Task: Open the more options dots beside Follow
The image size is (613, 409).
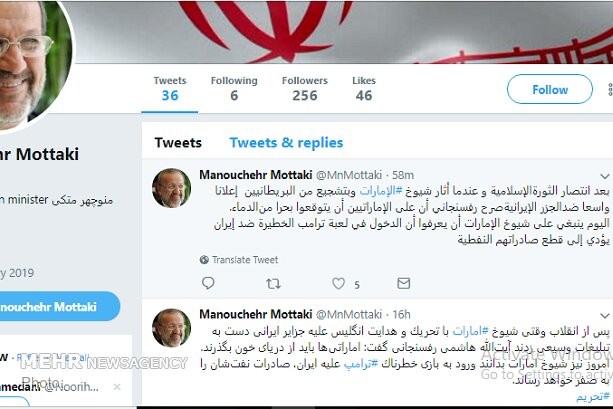Action: [x=610, y=89]
